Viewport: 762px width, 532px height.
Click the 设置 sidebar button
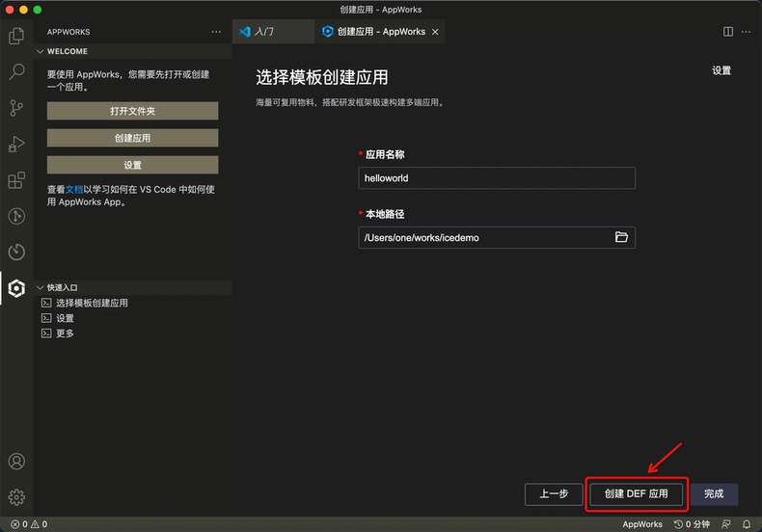[133, 165]
